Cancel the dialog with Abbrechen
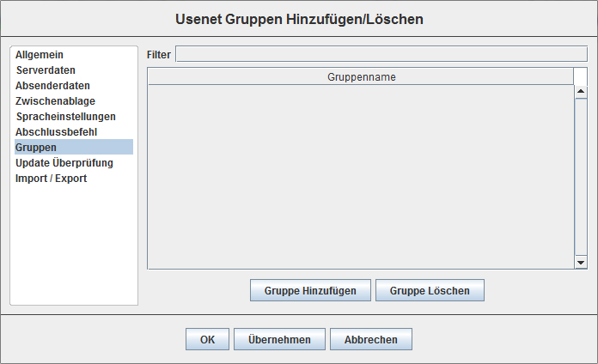Screen dimensions: 598x364 point(370,340)
